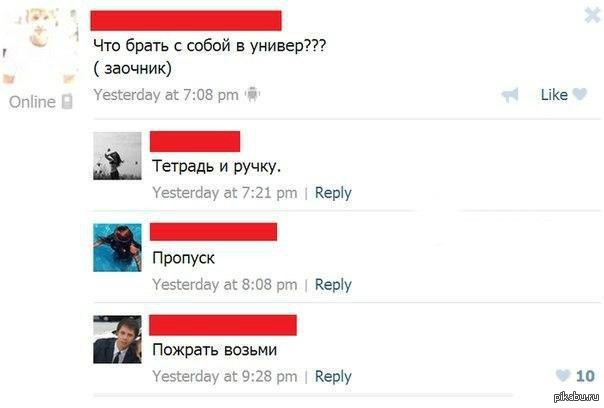Open avatar of the "Пожрать возьми" commenter
604x408 pixels.
pos(117,339)
